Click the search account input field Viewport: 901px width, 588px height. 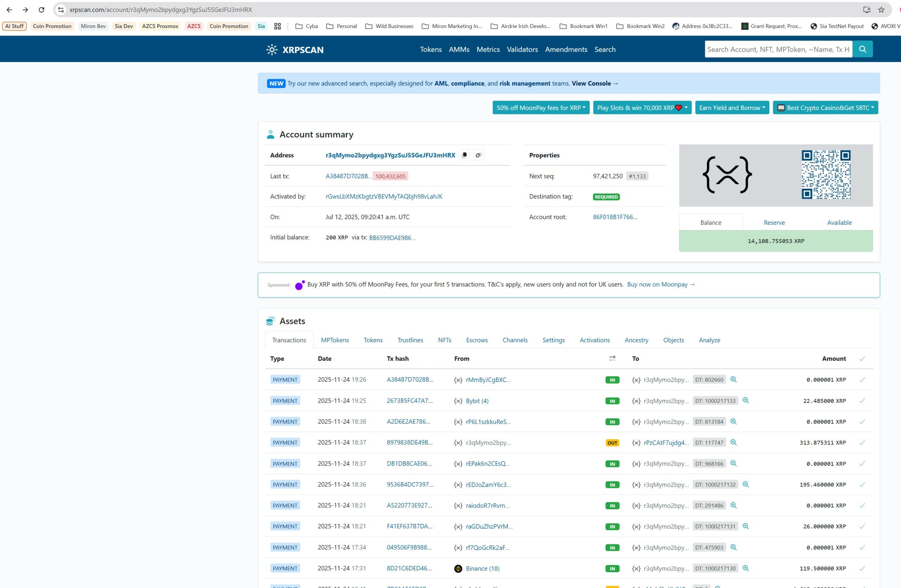click(x=777, y=50)
